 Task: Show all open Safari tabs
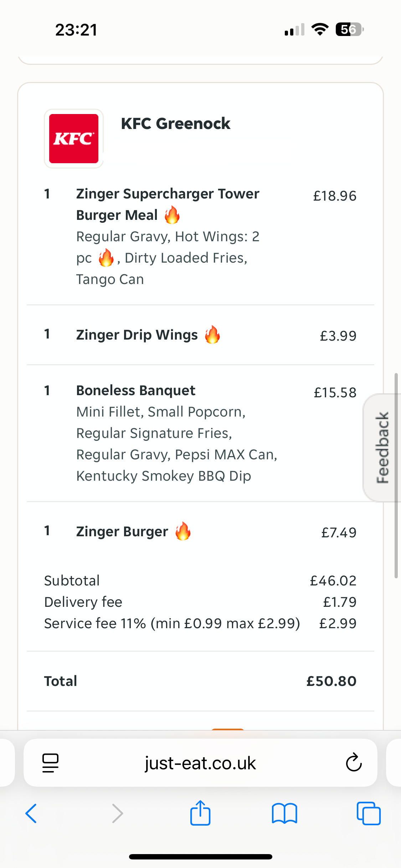(369, 813)
